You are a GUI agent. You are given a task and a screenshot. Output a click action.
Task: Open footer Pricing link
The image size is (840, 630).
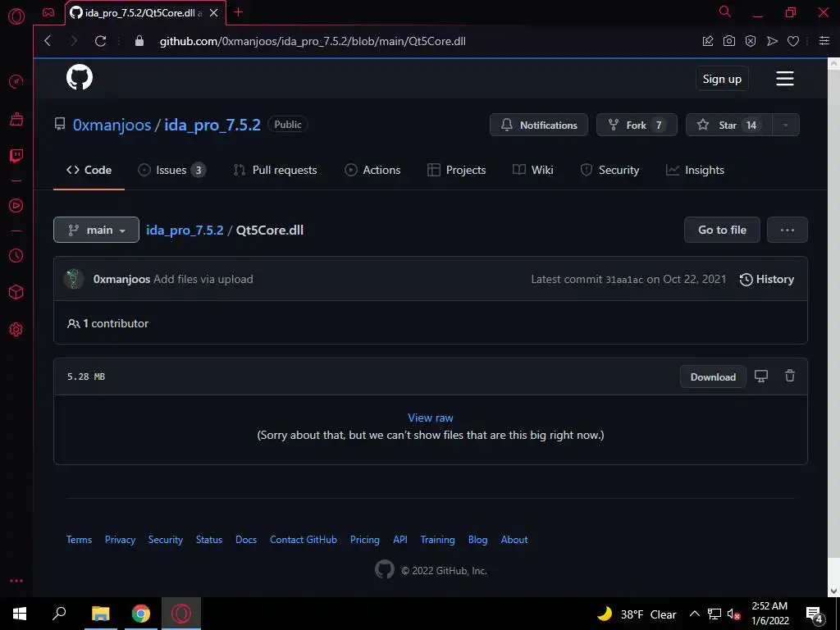[365, 540]
